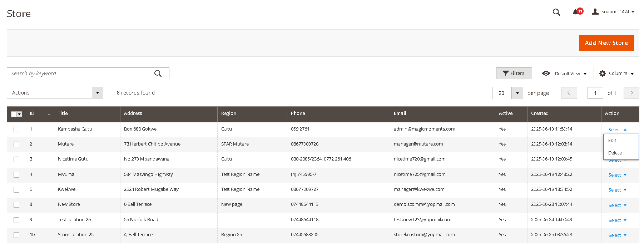Open the notifications bell icon

[575, 12]
